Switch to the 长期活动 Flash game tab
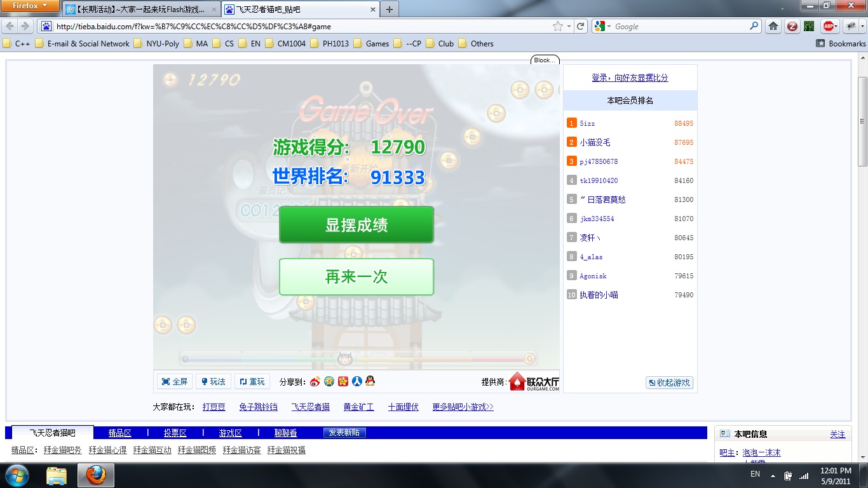This screenshot has width=868, height=488. click(x=141, y=10)
